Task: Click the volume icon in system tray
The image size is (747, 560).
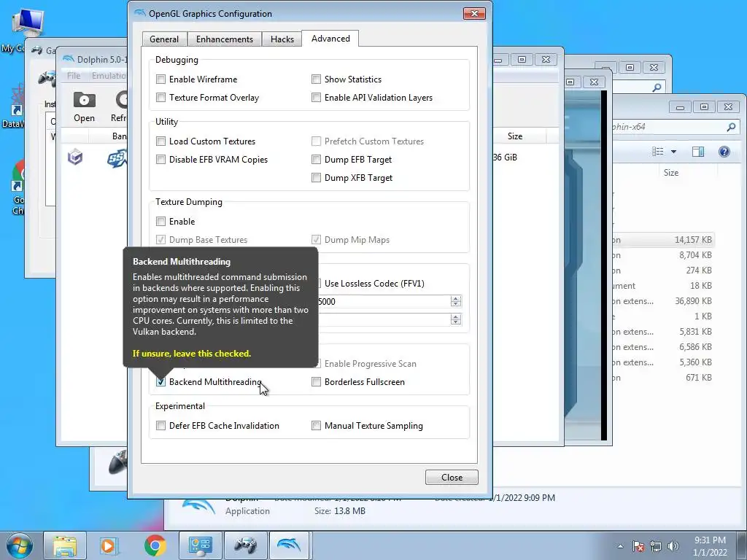Action: pos(673,546)
